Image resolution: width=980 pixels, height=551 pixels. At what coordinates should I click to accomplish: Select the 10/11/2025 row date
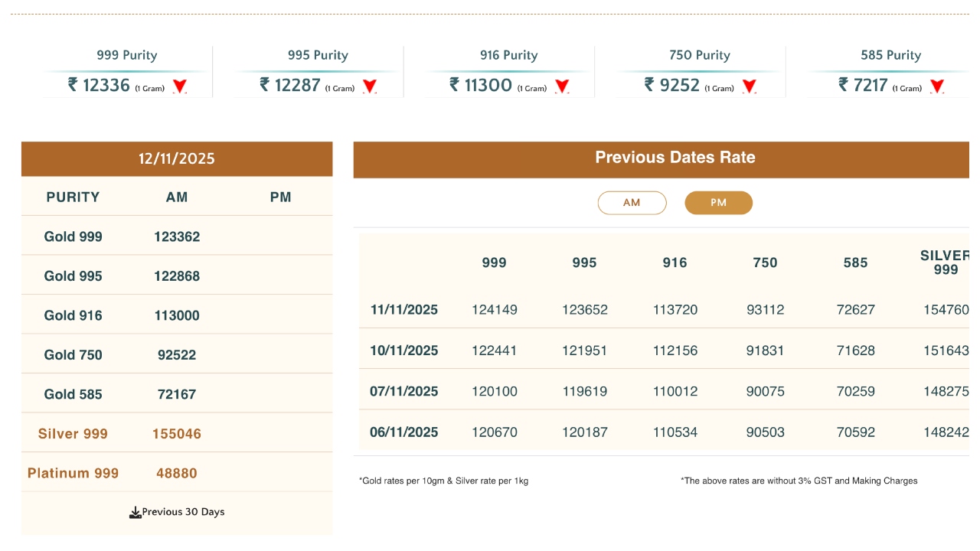[403, 350]
